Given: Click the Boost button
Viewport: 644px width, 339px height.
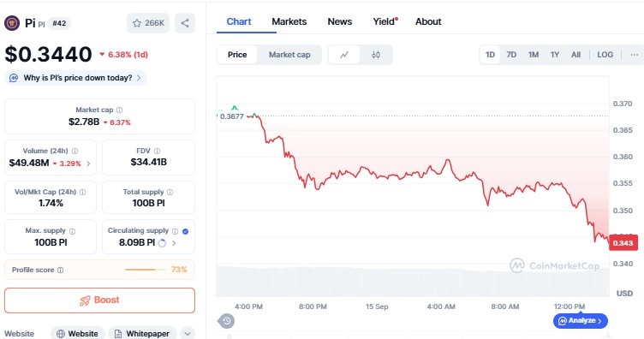Looking at the screenshot, I should tap(100, 300).
